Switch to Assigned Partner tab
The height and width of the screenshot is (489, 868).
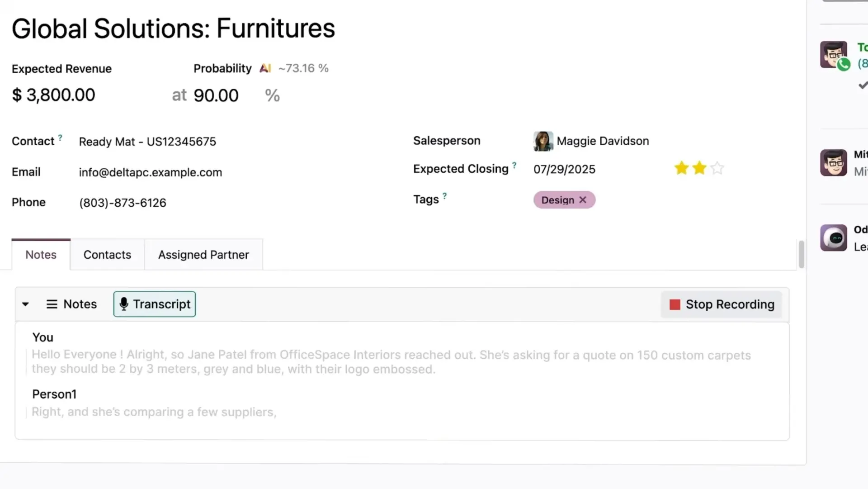point(203,255)
